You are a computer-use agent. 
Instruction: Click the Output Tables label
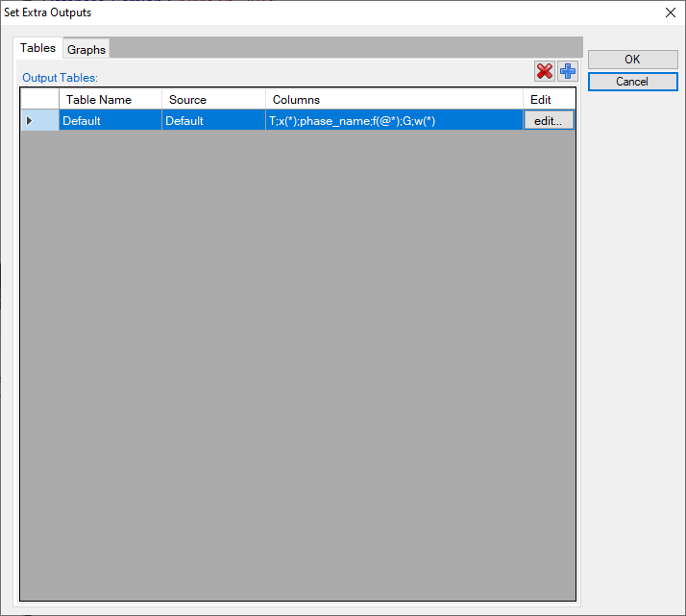click(x=61, y=77)
